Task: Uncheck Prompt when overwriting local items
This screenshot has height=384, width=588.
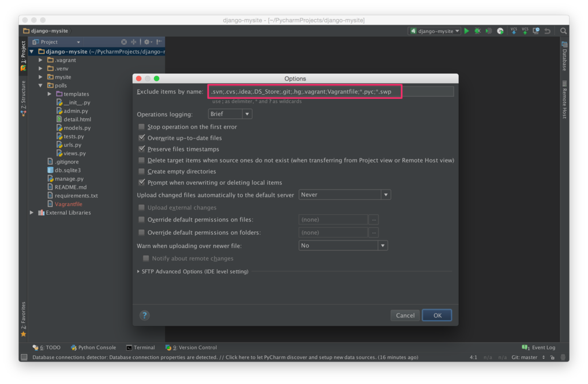Action: pos(141,183)
